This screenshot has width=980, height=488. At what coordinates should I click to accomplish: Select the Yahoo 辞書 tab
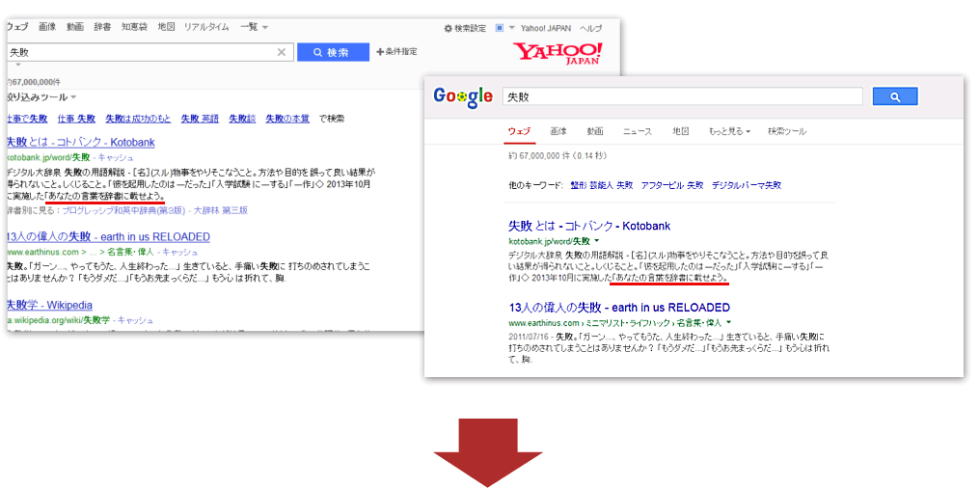tap(102, 27)
